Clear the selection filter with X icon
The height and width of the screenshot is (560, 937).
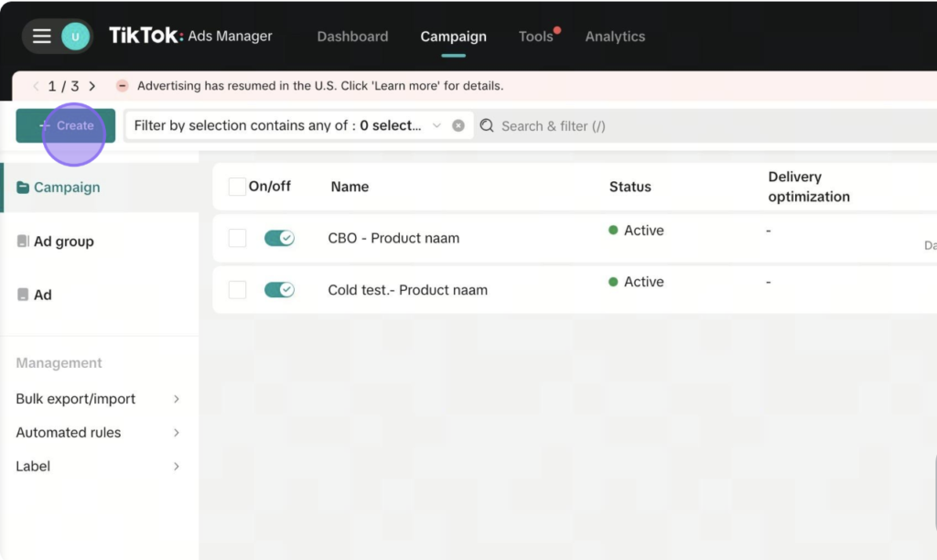pyautogui.click(x=458, y=125)
